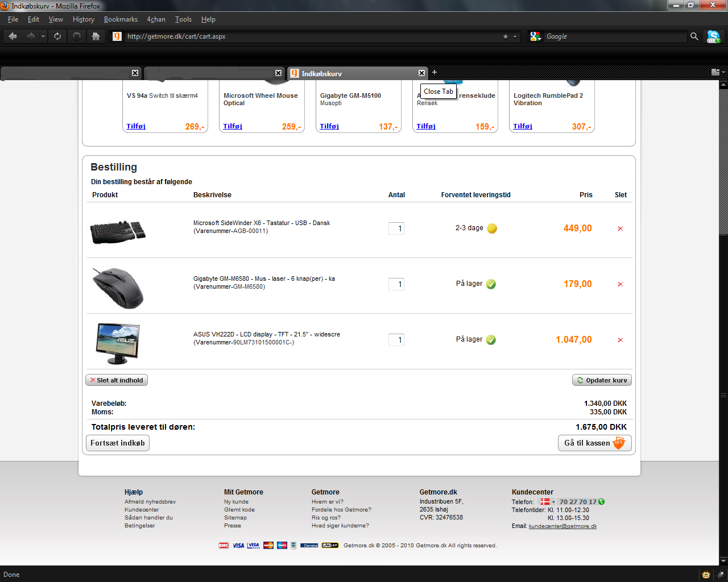This screenshot has width=728, height=582.
Task: Click the vertical scrollbar down arrow
Action: click(723, 562)
